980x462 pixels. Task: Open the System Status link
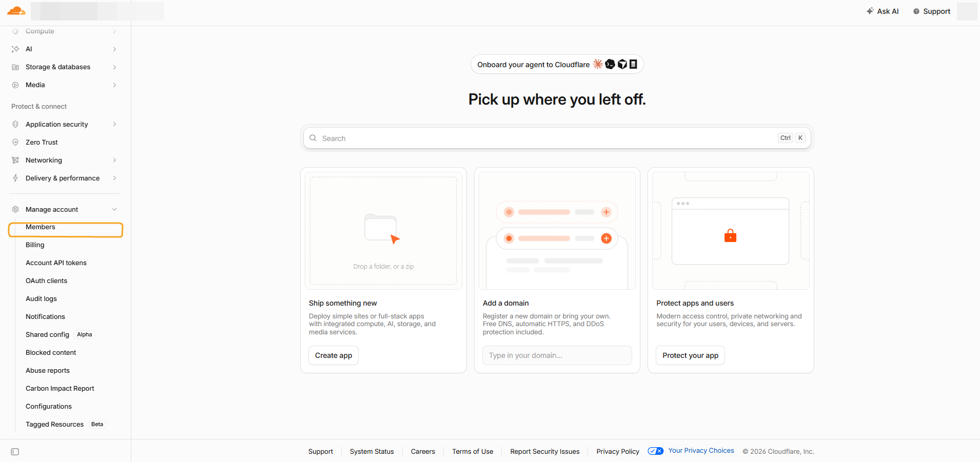click(x=372, y=452)
